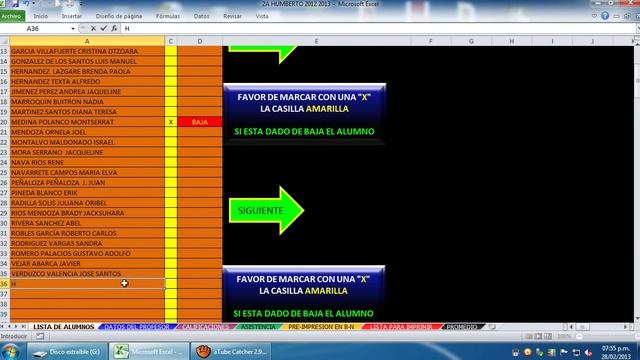Open the Vista ribbon tab

262,16
